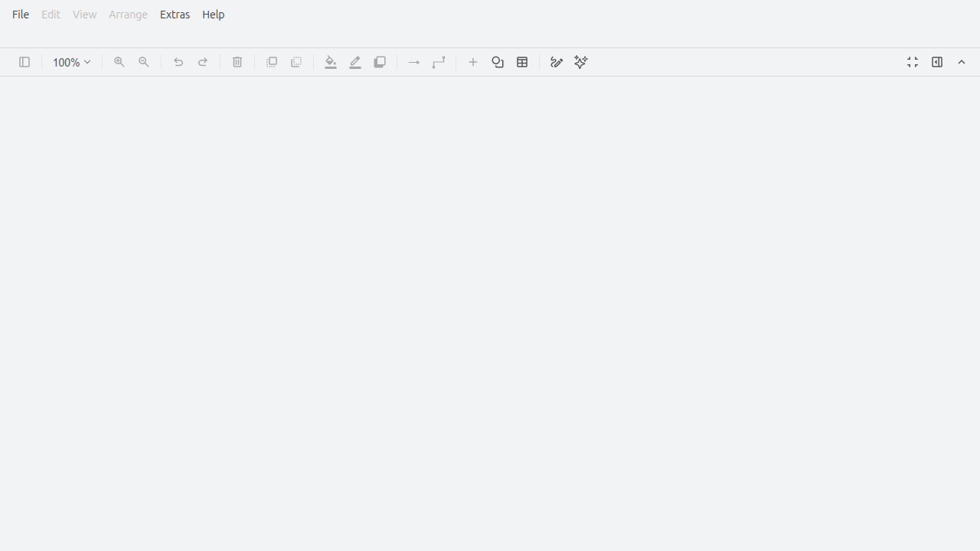Redo the last undone action
Screen dimensions: 980x551
(x=203, y=62)
